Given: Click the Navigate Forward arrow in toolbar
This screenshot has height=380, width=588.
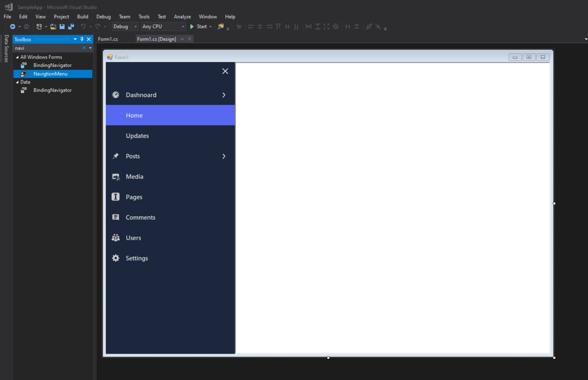Looking at the screenshot, I should [26, 27].
